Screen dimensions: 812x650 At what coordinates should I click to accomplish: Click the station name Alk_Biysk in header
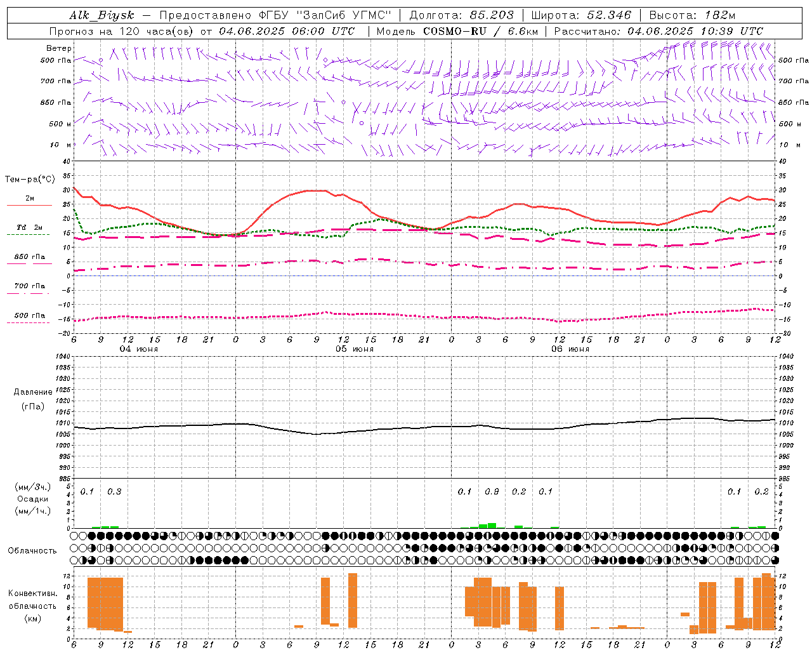[x=101, y=16]
